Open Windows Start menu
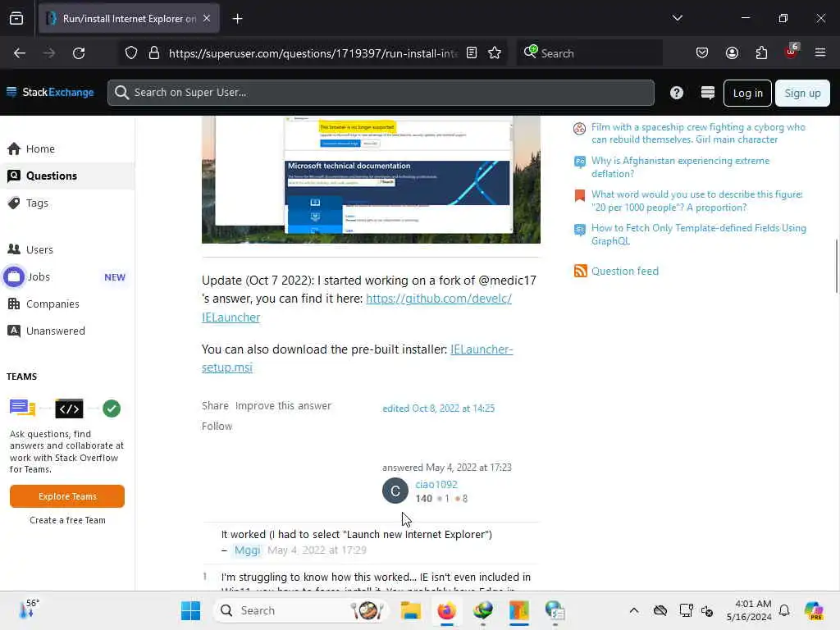This screenshot has height=630, width=840. coord(190,610)
